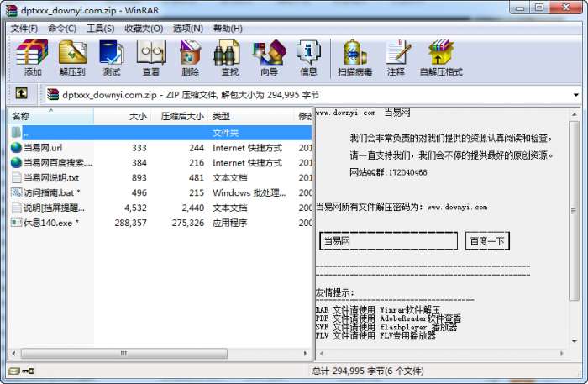
Task: Click the 扫描病毒 (Virus Scan) icon
Action: (x=354, y=52)
